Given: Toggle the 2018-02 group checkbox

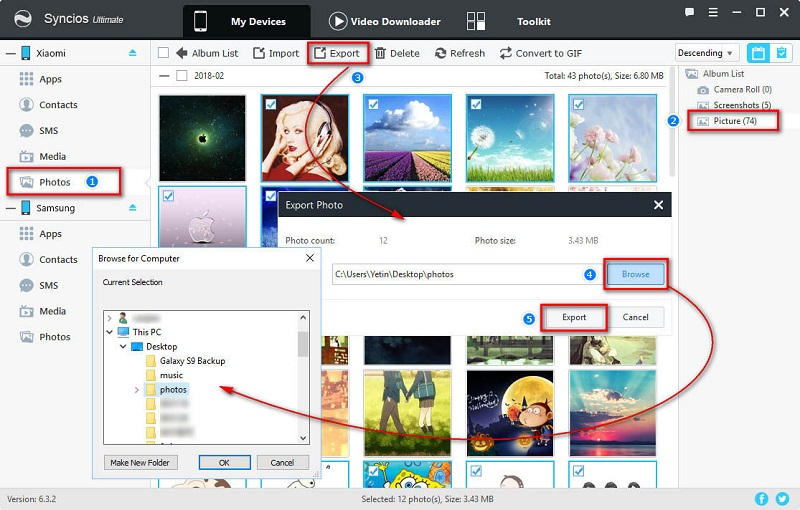Looking at the screenshot, I should [182, 75].
